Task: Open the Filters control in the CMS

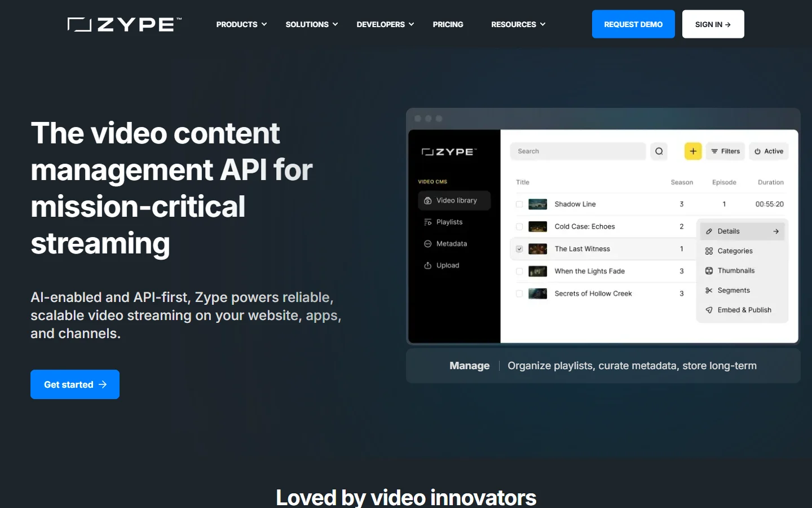Action: point(725,151)
